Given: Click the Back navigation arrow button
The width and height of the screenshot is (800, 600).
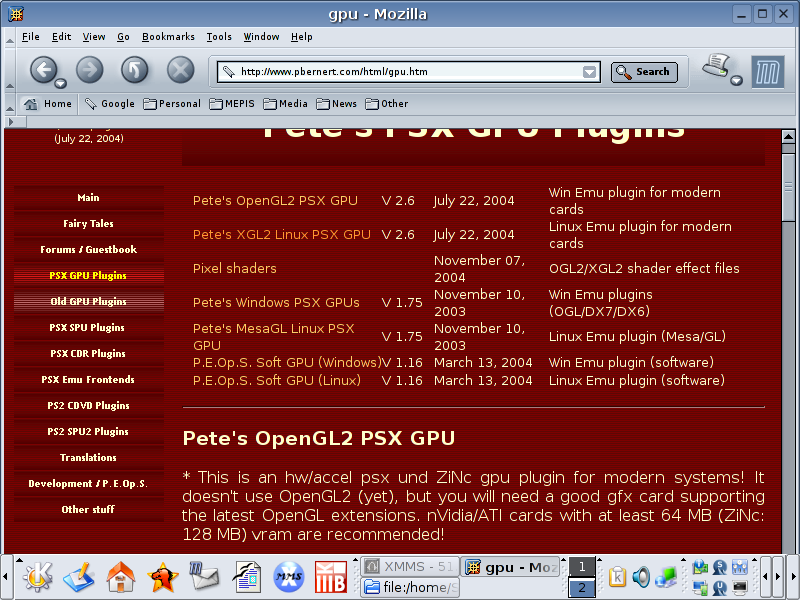Looking at the screenshot, I should [x=43, y=69].
